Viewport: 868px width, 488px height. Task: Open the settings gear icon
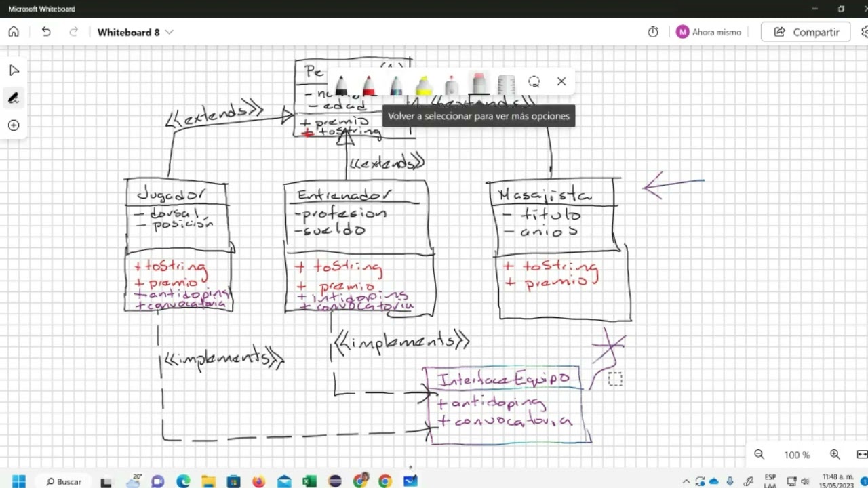865,32
